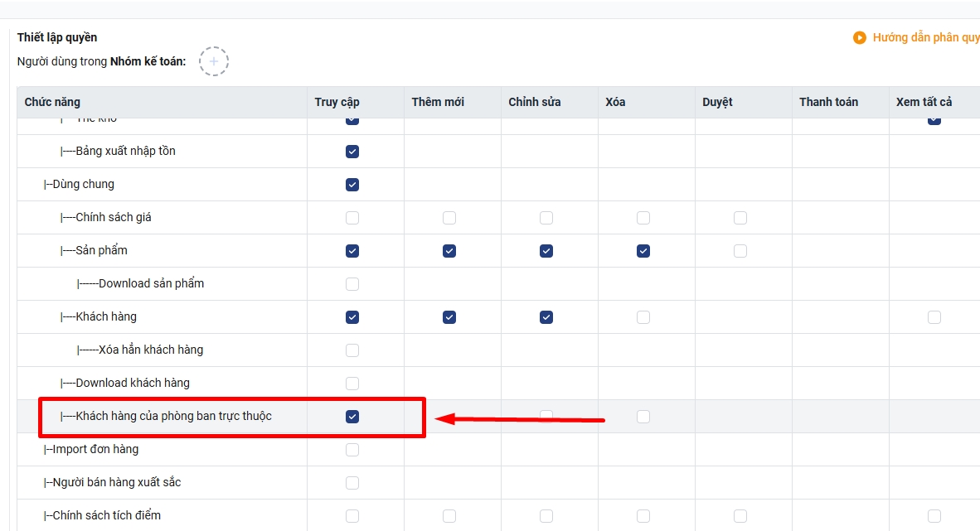Viewport: 980px width, 531px height.
Task: Uncheck Xóa permission for Sản phẩm
Action: coord(643,251)
